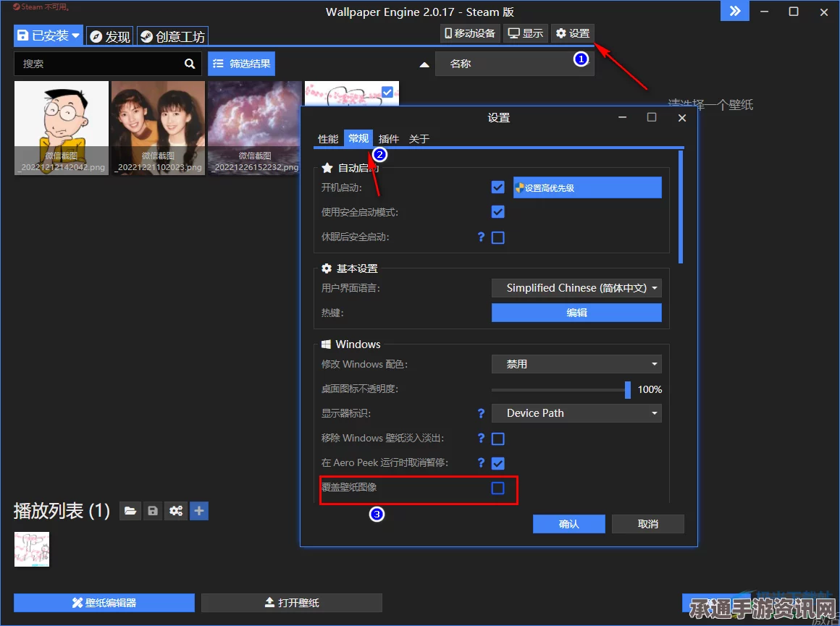Select playlist thumbnail under 播放列表

click(x=32, y=549)
